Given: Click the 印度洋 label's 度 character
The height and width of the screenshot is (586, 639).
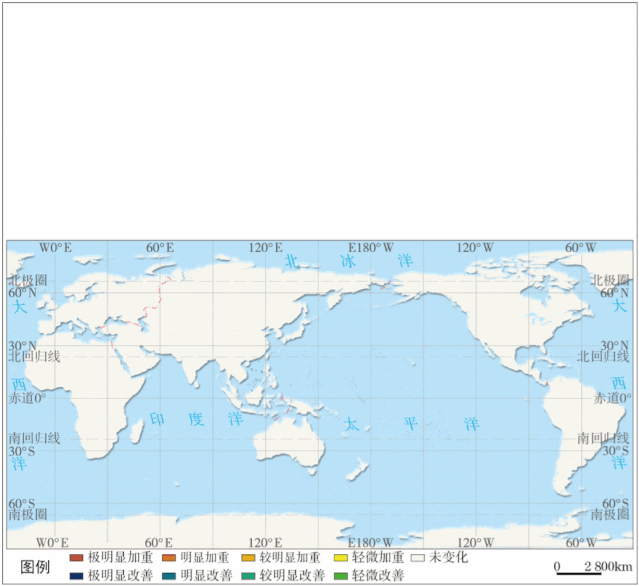Looking at the screenshot, I should tap(195, 420).
